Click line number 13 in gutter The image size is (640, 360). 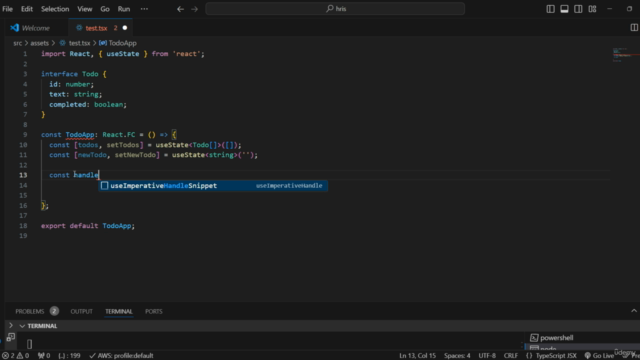(x=23, y=175)
